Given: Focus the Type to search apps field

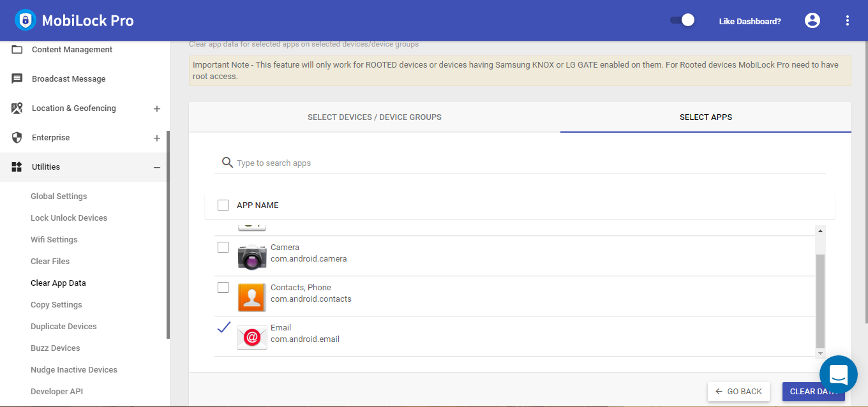Looking at the screenshot, I should tap(530, 163).
